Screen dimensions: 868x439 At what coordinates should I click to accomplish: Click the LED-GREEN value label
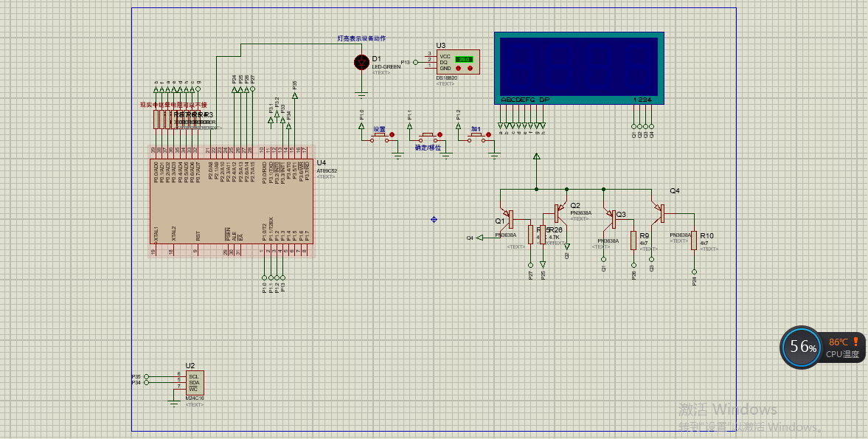[x=386, y=67]
